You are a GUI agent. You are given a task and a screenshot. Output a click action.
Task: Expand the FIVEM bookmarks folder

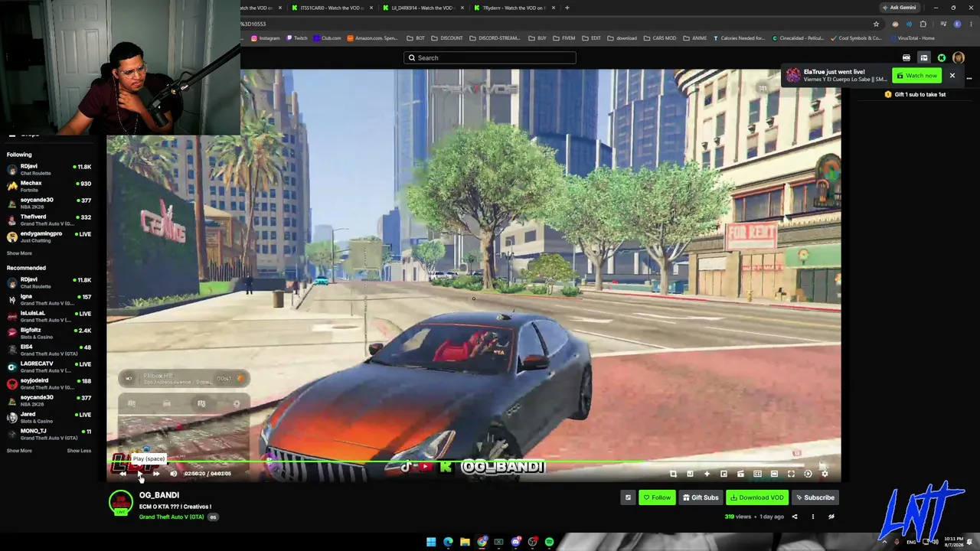[x=564, y=38]
